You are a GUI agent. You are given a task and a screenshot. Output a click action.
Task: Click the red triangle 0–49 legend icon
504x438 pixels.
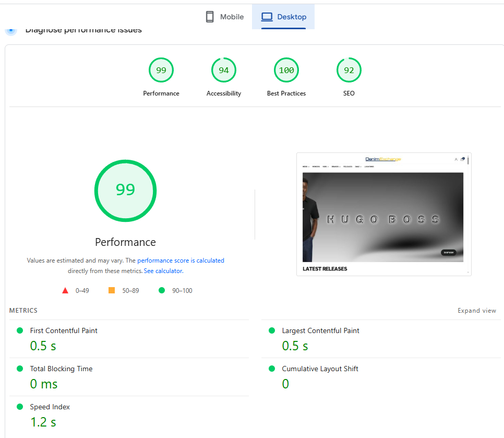click(65, 290)
